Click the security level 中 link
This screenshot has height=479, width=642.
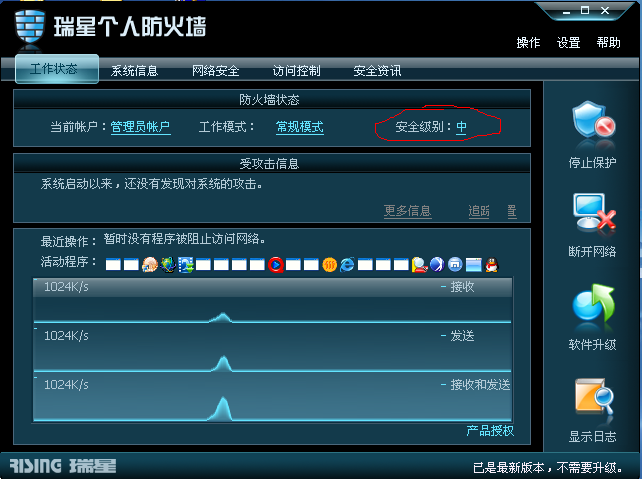click(x=461, y=127)
